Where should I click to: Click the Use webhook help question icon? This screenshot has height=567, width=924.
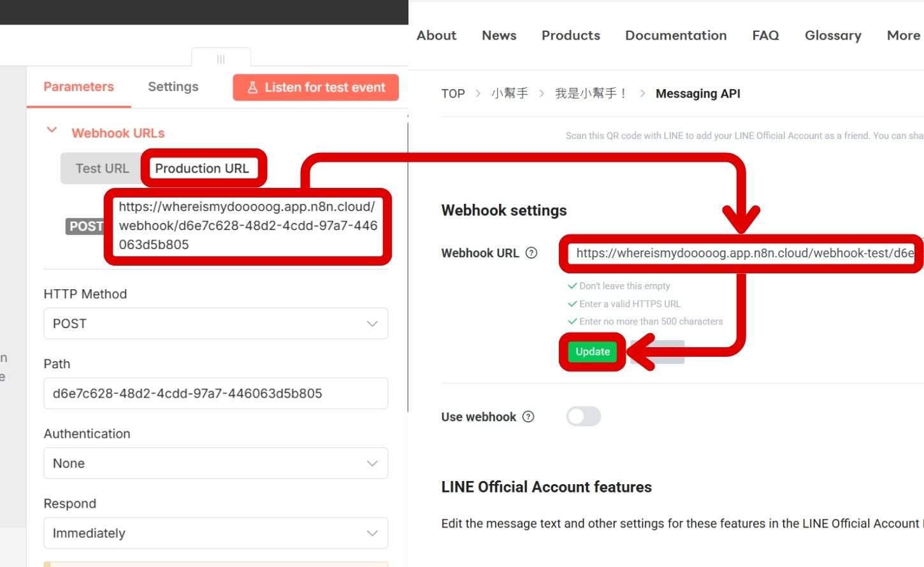click(x=528, y=417)
